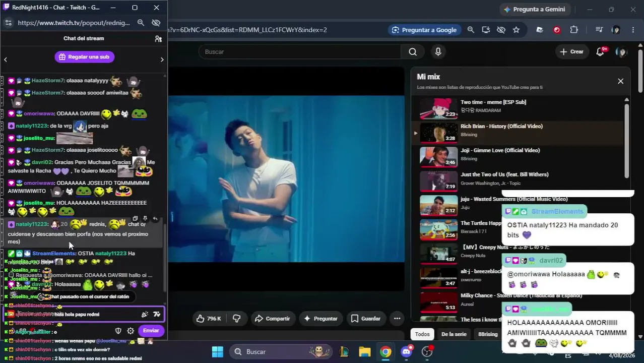Select the De la serie chip
Viewport: 644px width, 363px height.
pos(454,334)
